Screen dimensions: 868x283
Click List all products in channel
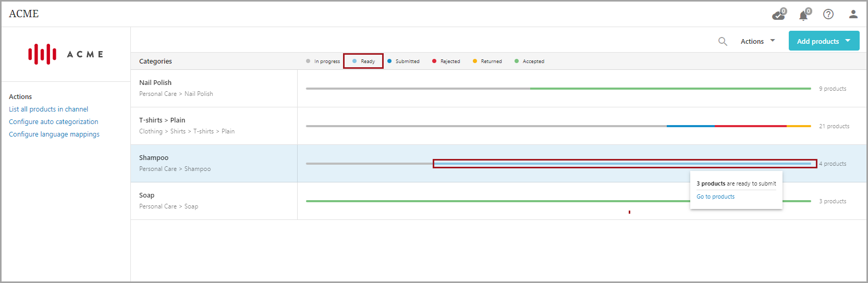[x=48, y=109]
